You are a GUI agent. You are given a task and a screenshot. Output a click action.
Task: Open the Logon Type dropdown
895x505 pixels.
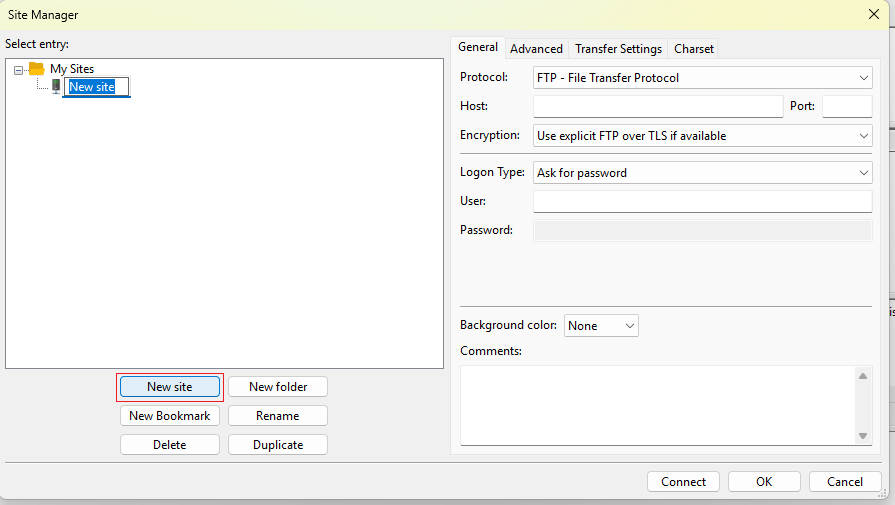point(703,173)
